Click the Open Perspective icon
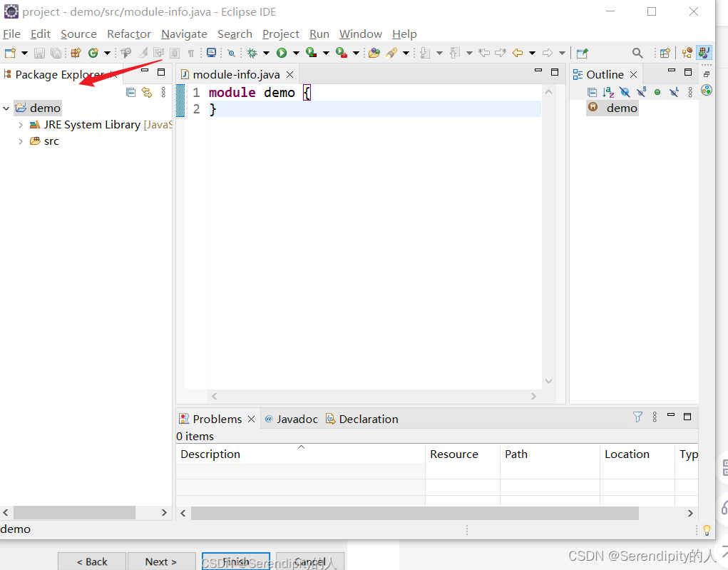Viewport: 728px width, 570px height. [665, 53]
